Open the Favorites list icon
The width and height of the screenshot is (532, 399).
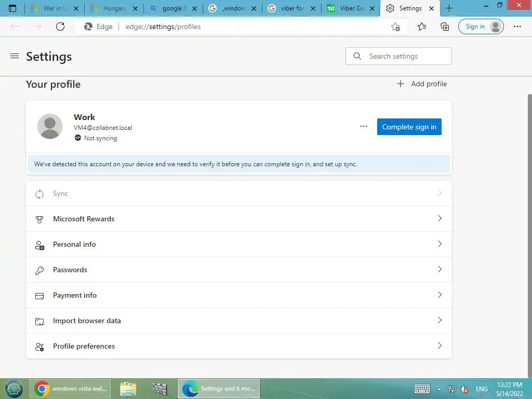[x=422, y=26]
